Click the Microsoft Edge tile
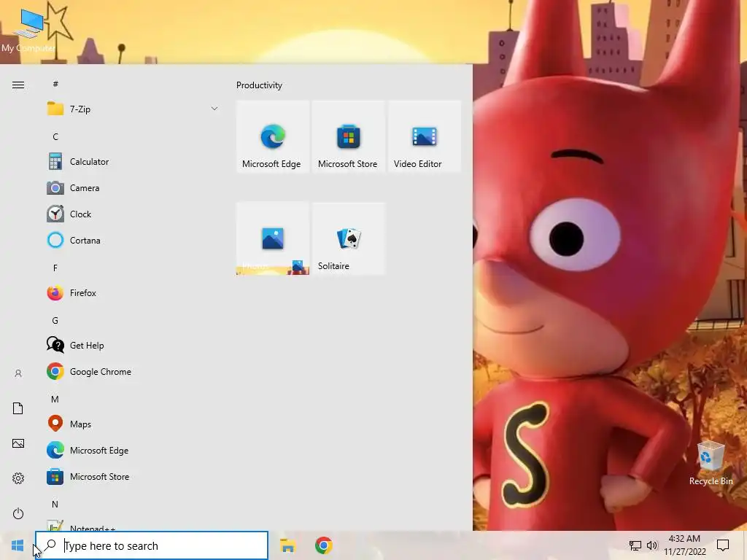This screenshot has height=560, width=747. tap(273, 136)
